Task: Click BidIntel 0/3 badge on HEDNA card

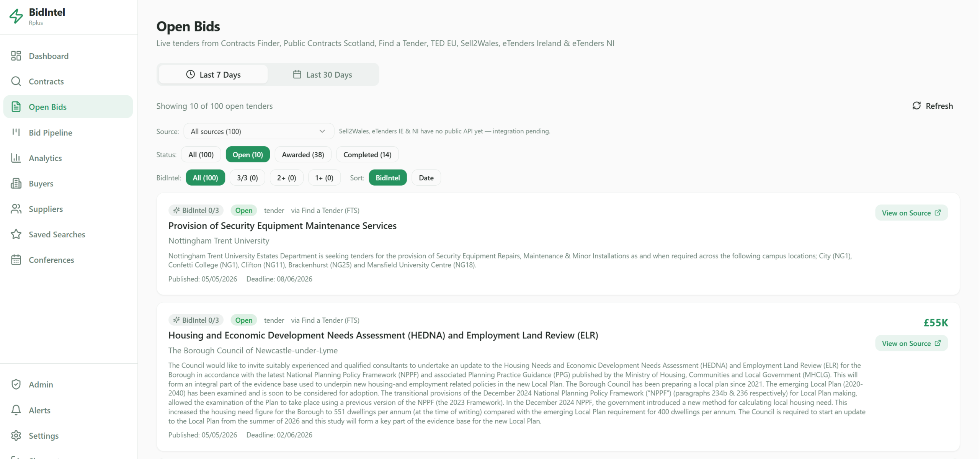Action: point(196,320)
